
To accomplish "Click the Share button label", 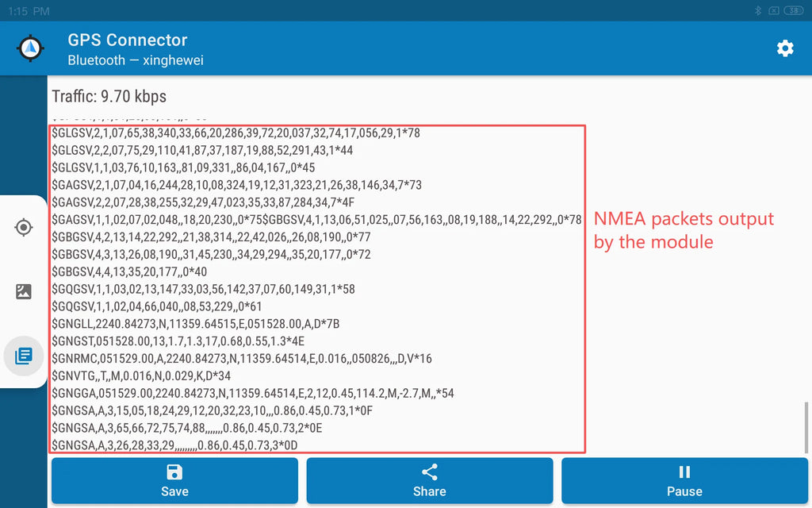I will coord(429,491).
